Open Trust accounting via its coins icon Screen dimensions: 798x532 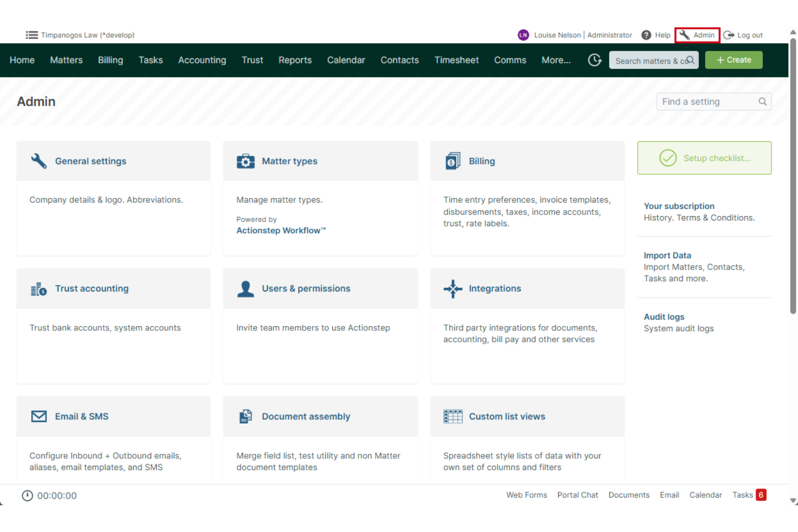pyautogui.click(x=38, y=288)
